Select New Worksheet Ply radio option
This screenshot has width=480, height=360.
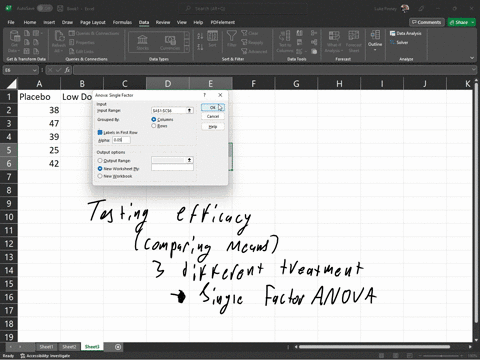pos(100,169)
